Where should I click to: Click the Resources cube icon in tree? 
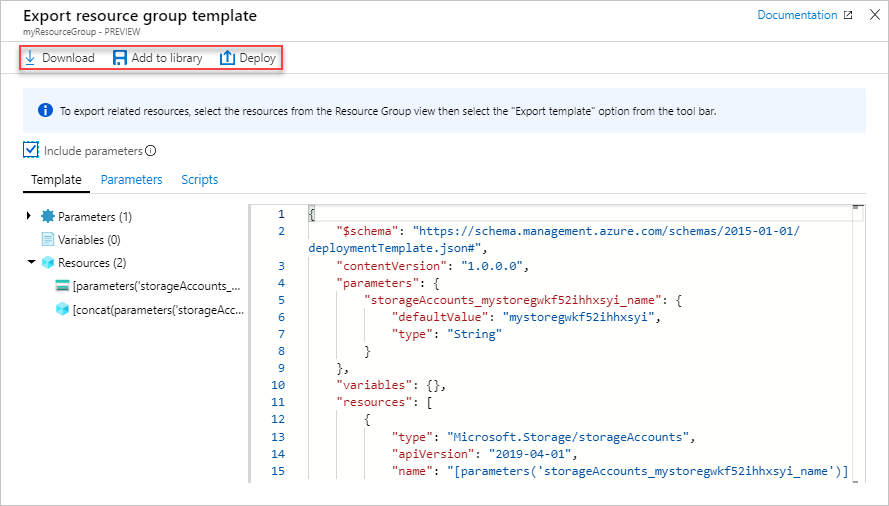(48, 262)
